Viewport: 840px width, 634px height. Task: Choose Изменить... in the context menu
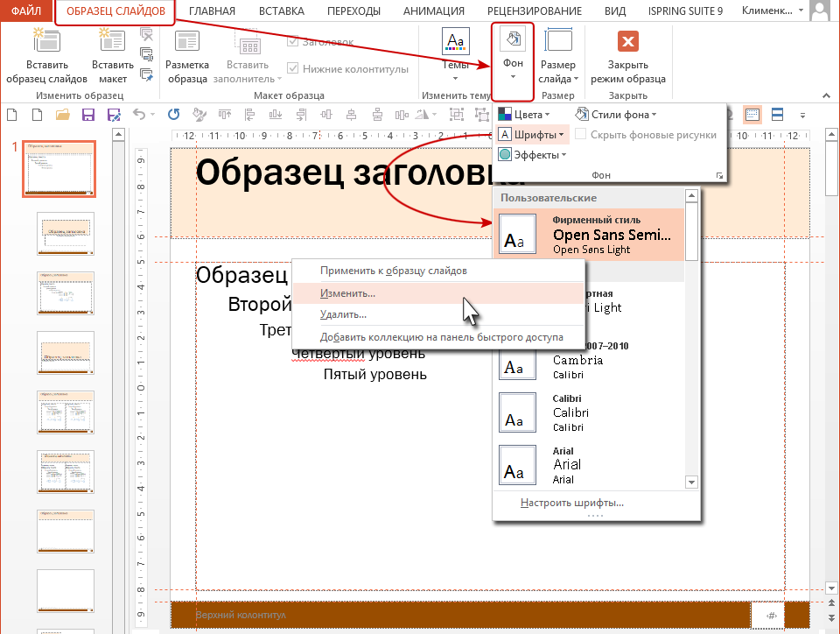point(348,292)
